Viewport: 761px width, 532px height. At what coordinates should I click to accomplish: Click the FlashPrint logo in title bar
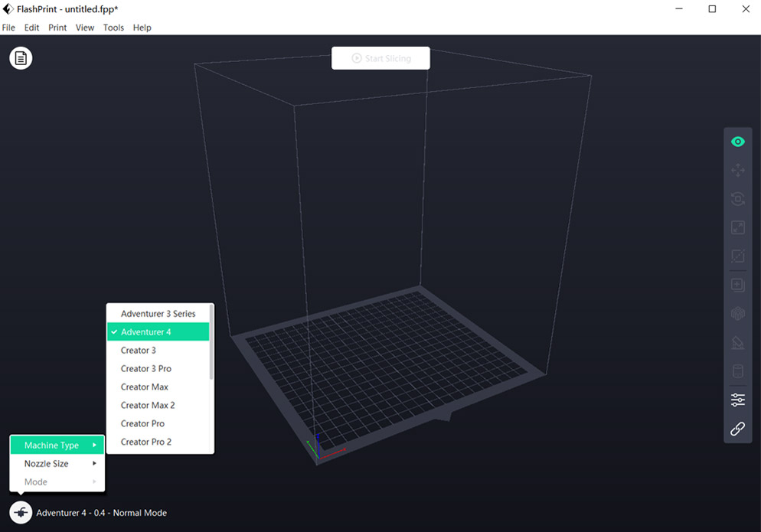pyautogui.click(x=8, y=8)
